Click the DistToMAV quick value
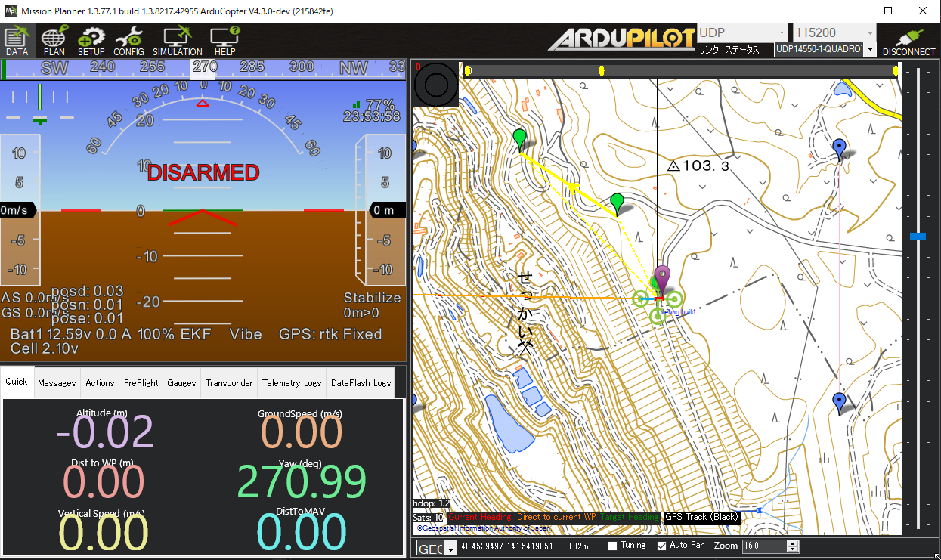The width and height of the screenshot is (941, 560). (302, 531)
